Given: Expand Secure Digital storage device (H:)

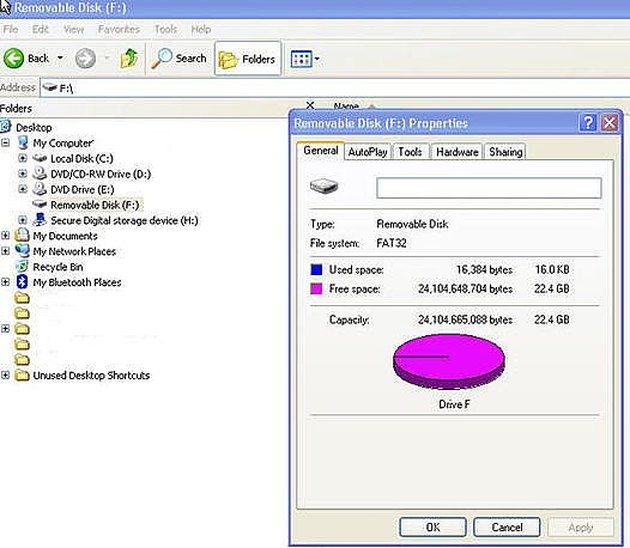Looking at the screenshot, I should click(x=22, y=220).
